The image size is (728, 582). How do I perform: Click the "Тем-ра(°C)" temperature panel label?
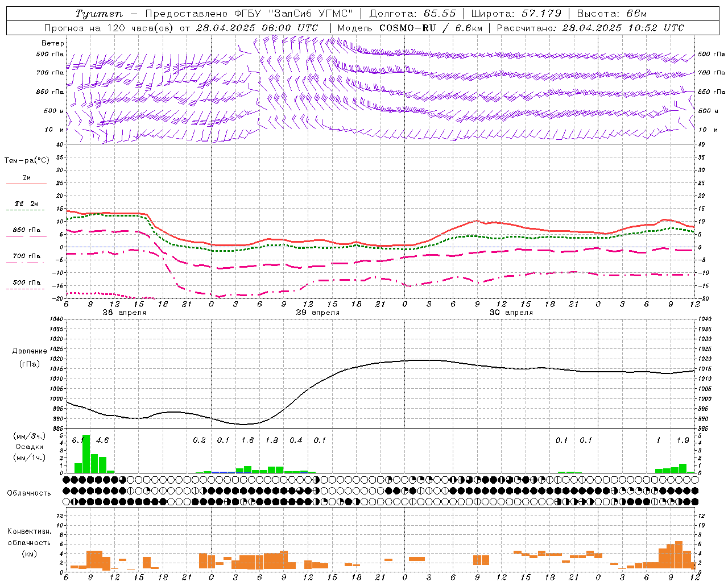27,161
